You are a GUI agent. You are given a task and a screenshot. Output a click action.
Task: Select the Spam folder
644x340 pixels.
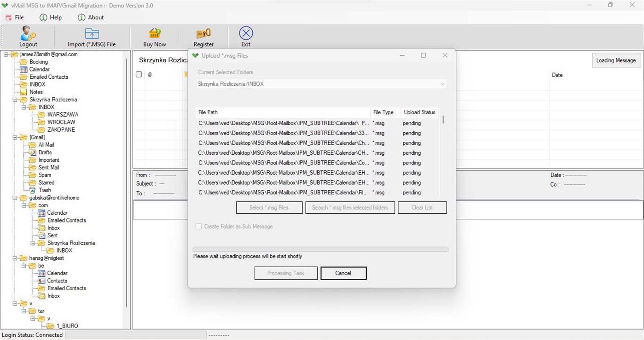pos(45,175)
